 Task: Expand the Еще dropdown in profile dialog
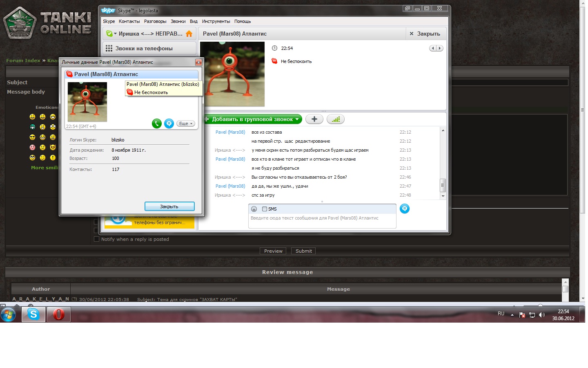186,123
